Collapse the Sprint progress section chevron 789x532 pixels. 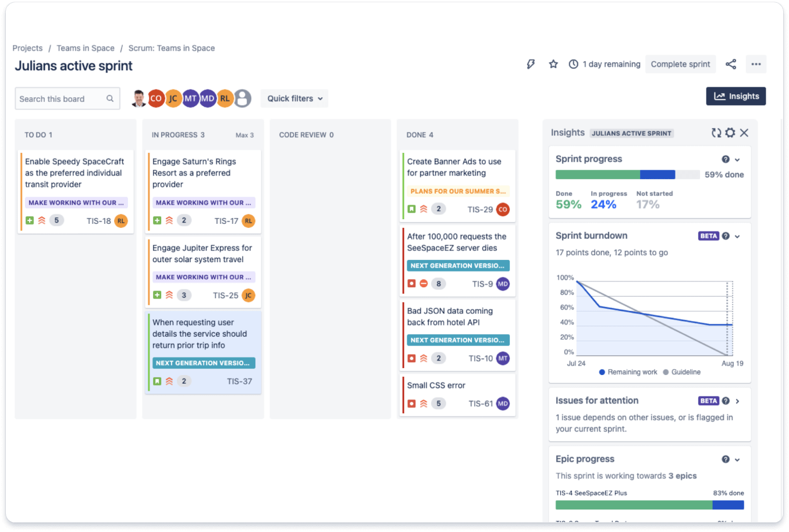coord(737,159)
